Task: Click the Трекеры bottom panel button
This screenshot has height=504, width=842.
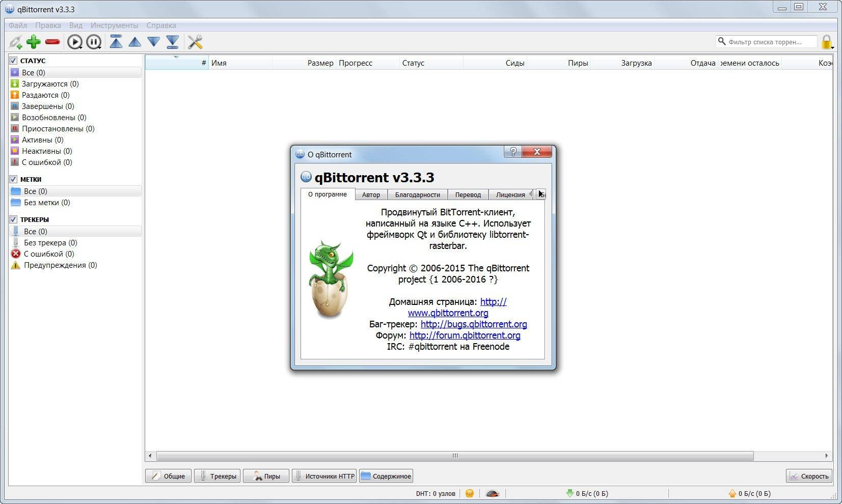Action: tap(217, 476)
